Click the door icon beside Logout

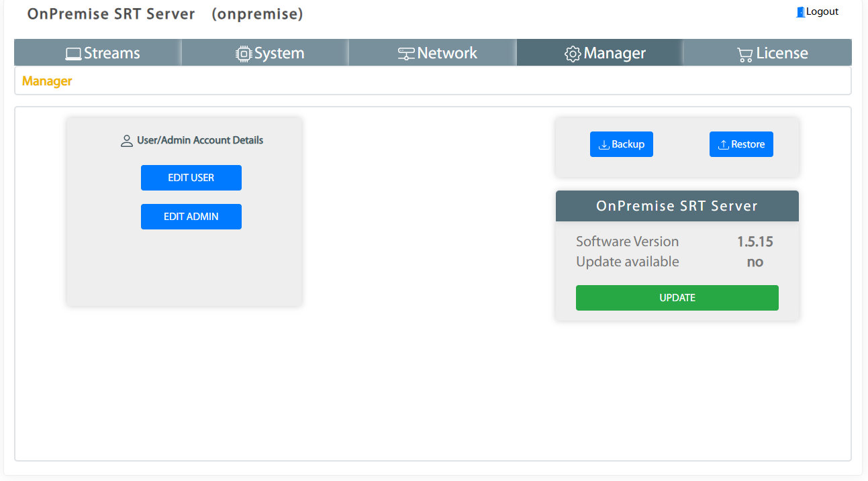click(800, 12)
